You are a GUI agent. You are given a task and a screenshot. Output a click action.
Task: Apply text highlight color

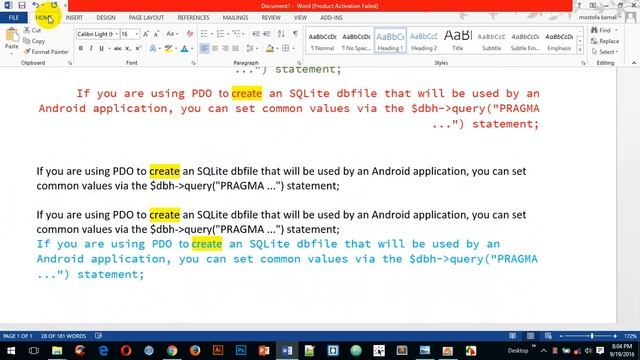(168, 49)
